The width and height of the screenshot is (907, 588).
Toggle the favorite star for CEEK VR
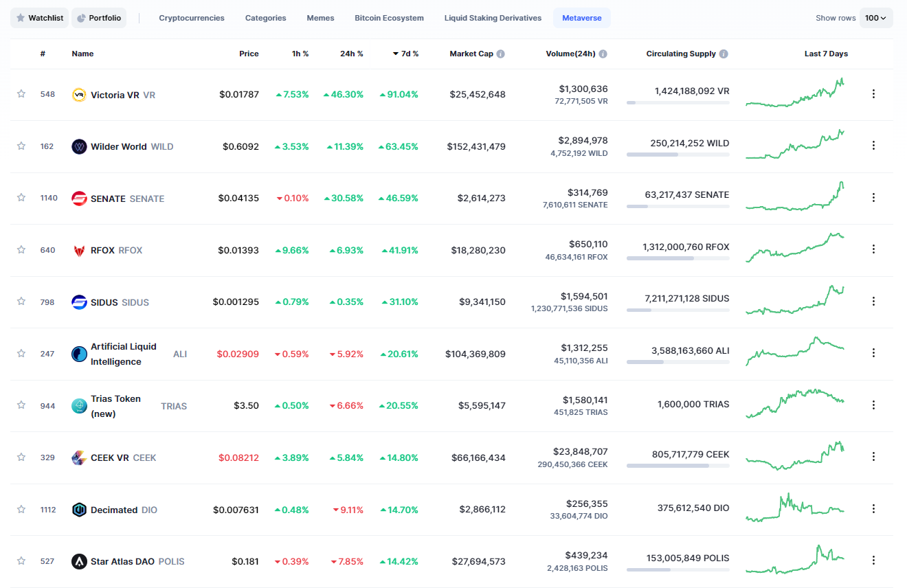coord(21,457)
